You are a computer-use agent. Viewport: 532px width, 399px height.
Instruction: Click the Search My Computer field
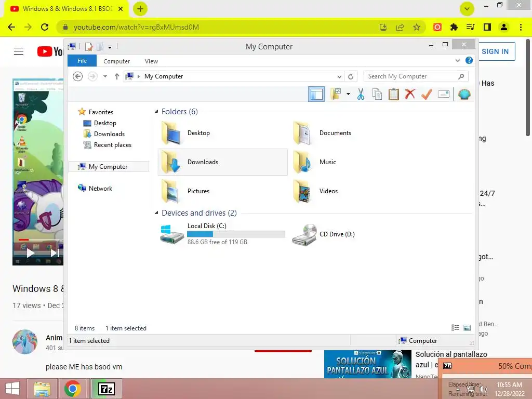(416, 76)
